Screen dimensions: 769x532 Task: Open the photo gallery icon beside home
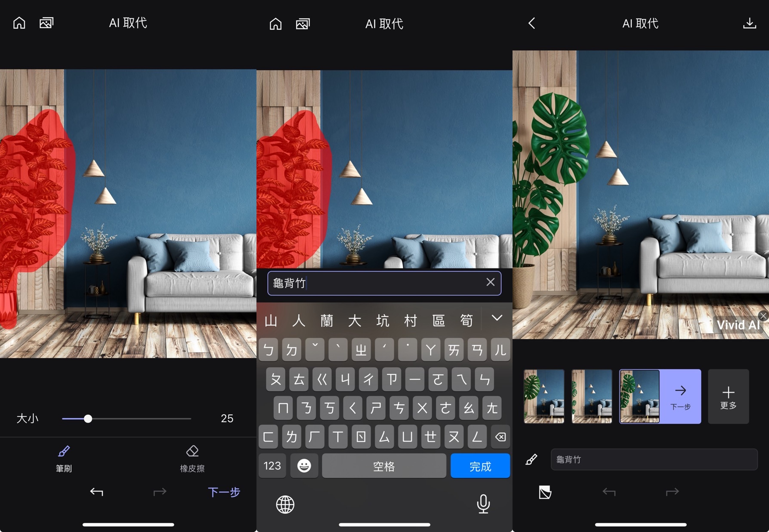click(x=46, y=23)
